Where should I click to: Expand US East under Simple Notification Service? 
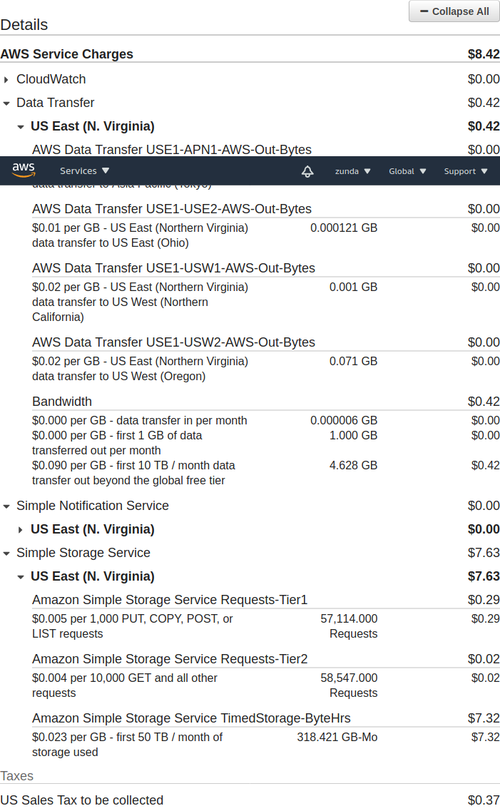(x=21, y=530)
